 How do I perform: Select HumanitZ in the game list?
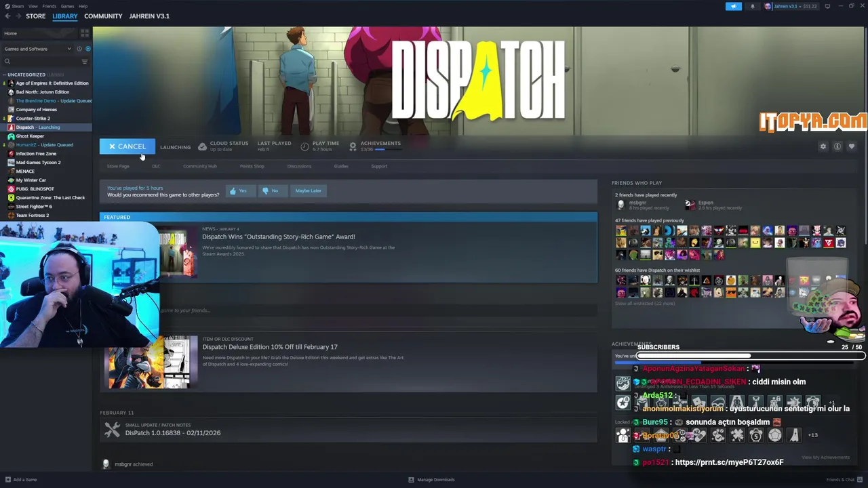(x=46, y=145)
